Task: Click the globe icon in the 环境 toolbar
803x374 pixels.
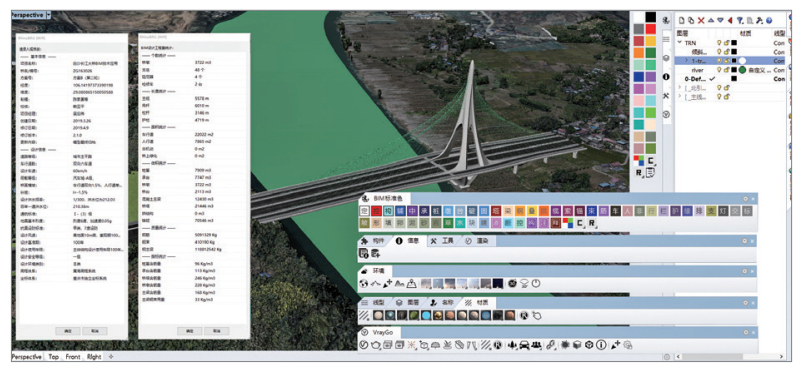Action: point(364,283)
